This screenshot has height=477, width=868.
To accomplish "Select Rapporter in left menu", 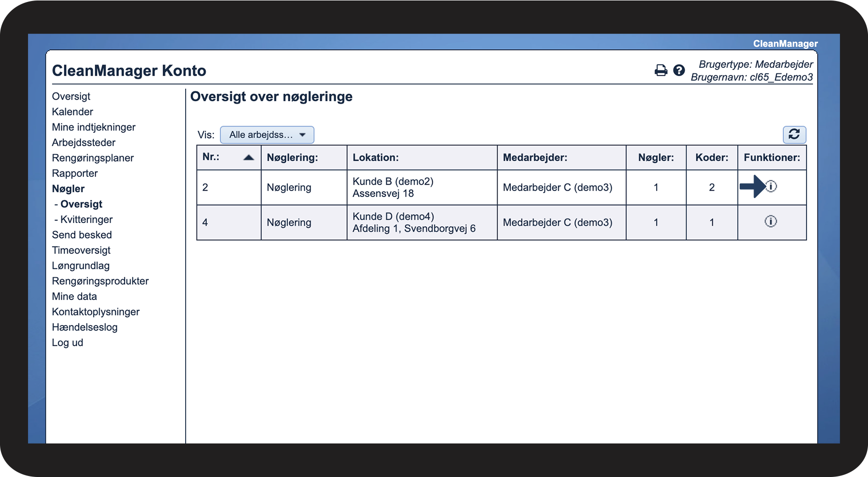I will pos(75,173).
